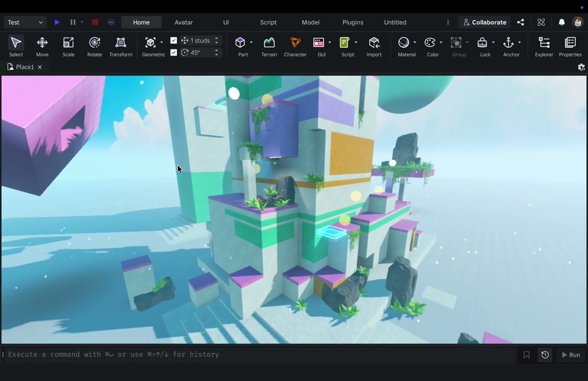Click the 45° rotation value field
588x381 pixels.
coord(196,52)
